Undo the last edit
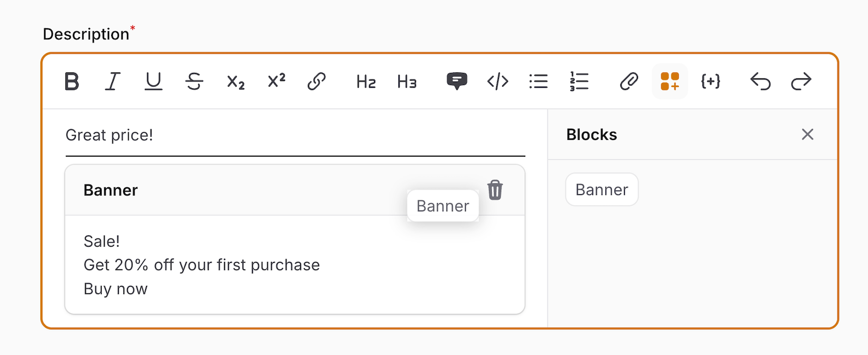 (760, 82)
